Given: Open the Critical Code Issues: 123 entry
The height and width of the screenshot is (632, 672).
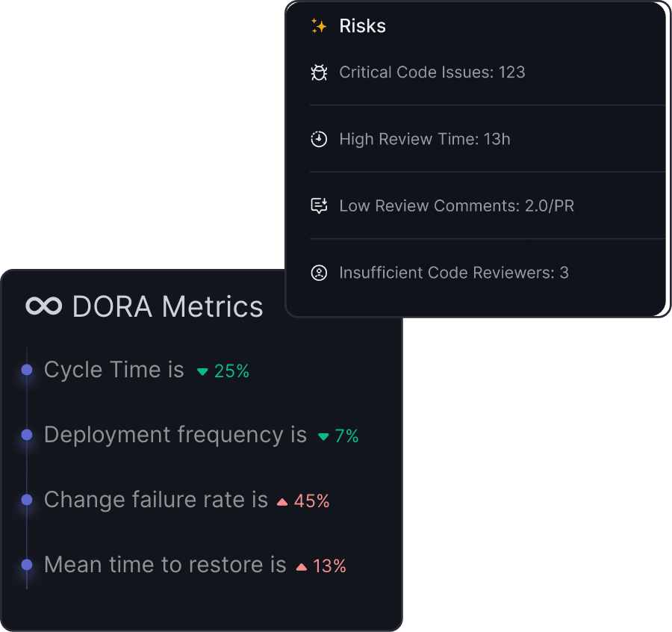Looking at the screenshot, I should [432, 72].
